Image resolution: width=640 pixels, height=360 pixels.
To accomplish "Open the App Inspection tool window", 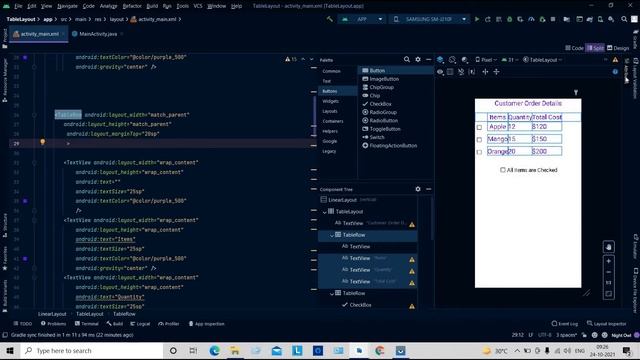I will tap(207, 324).
